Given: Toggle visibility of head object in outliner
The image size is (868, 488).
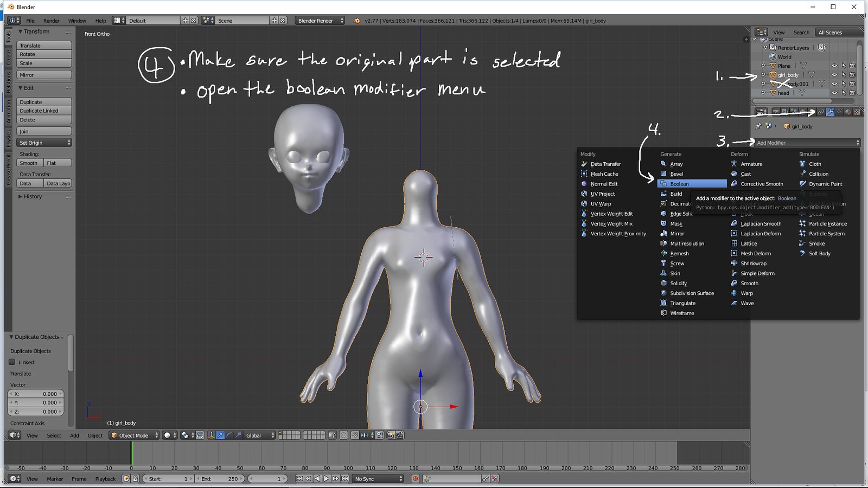Looking at the screenshot, I should [834, 93].
